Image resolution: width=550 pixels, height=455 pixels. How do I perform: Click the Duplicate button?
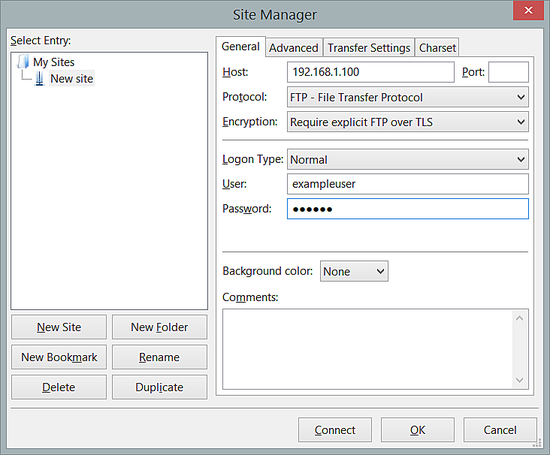pyautogui.click(x=160, y=387)
